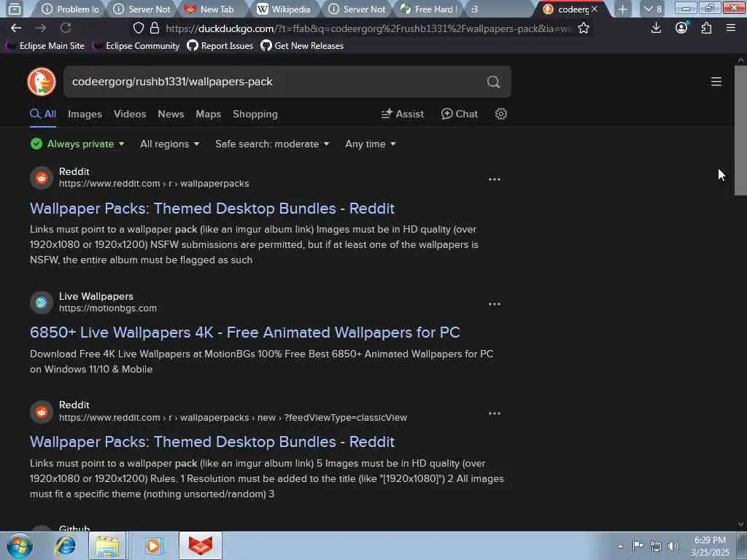Reload the page with refresh icon
The height and width of the screenshot is (560, 747).
66,28
